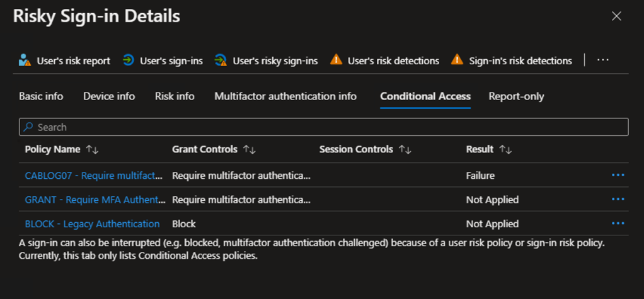Click Sign-in's risk detections warning icon
The width and height of the screenshot is (644, 299).
coord(457,60)
